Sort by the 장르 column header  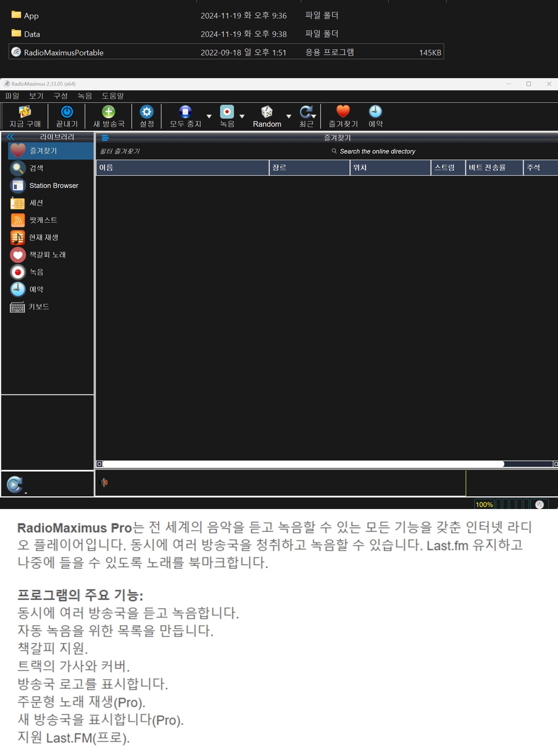point(309,167)
